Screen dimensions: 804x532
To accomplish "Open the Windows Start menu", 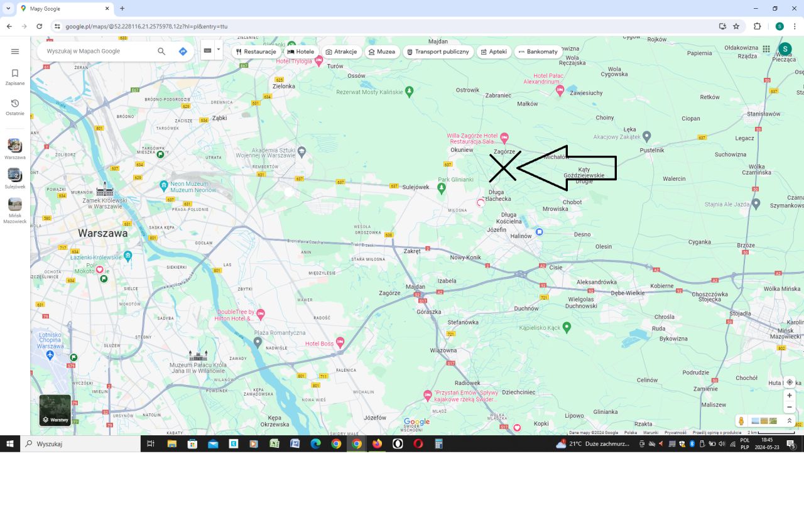I will [x=10, y=443].
